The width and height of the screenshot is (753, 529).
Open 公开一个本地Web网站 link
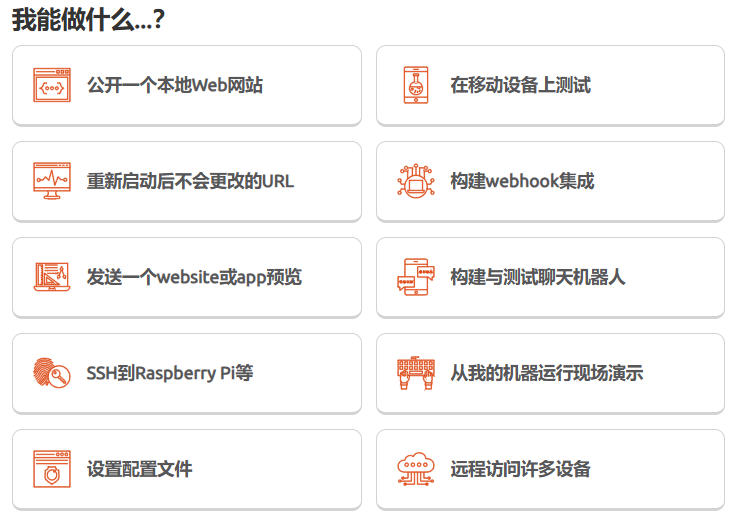pos(175,85)
